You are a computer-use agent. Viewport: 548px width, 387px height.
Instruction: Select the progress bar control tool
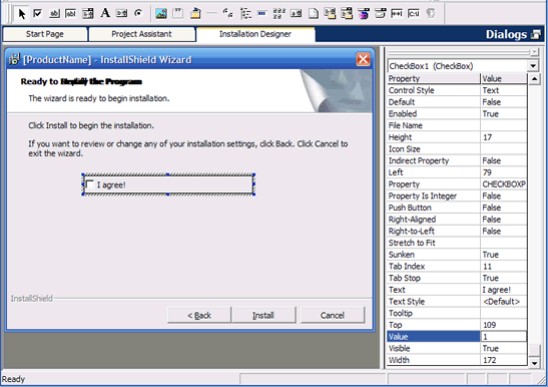click(x=262, y=14)
